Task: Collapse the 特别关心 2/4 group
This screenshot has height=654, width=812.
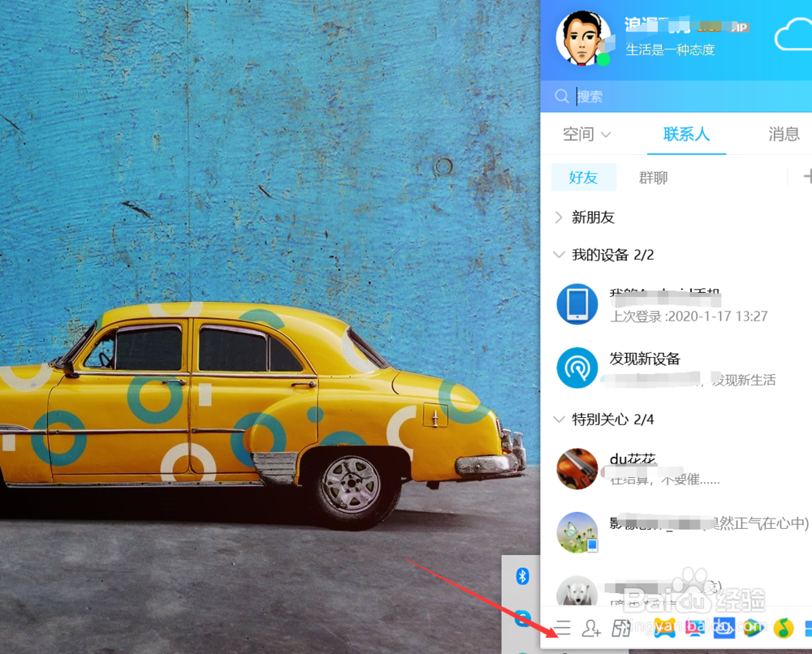Action: (x=558, y=420)
